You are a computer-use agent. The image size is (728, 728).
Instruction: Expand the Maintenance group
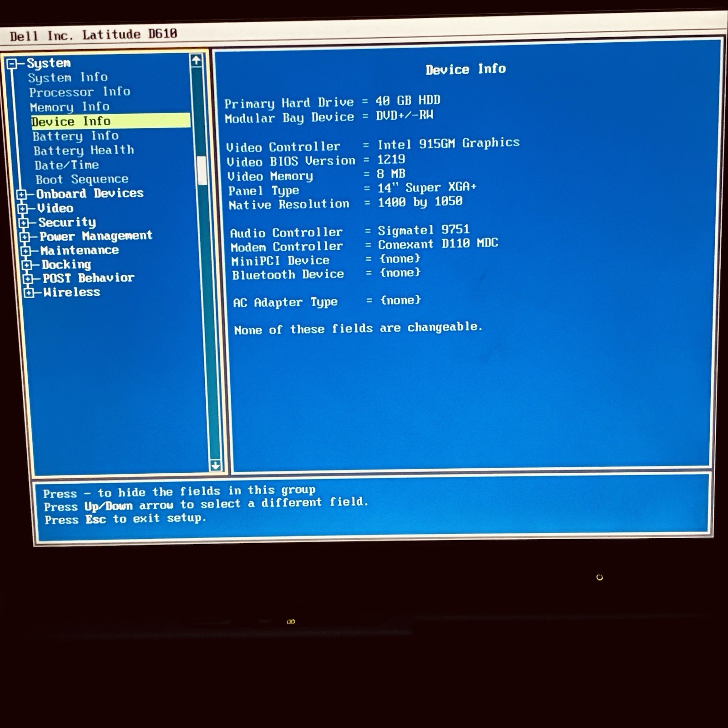pos(26,251)
